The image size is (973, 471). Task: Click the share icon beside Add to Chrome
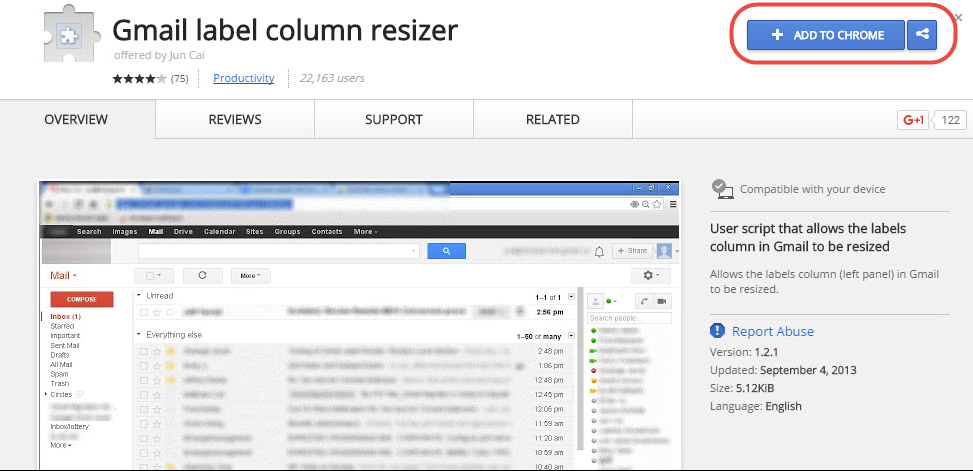[x=922, y=35]
